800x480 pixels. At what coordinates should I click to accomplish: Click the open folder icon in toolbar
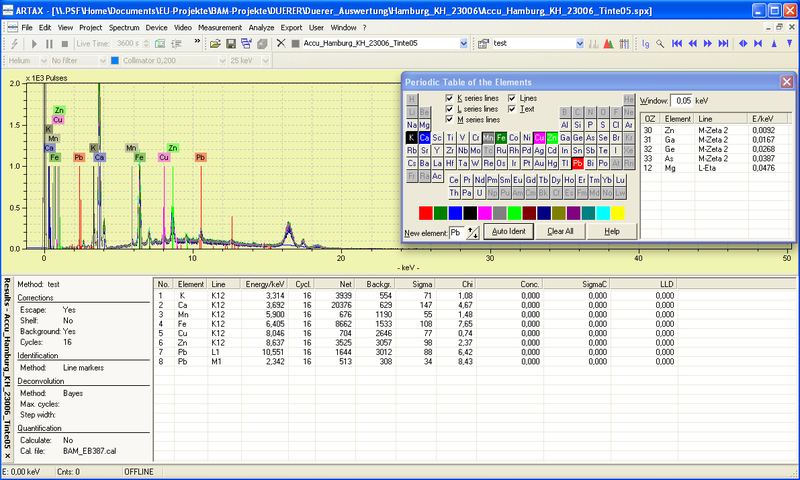click(215, 44)
